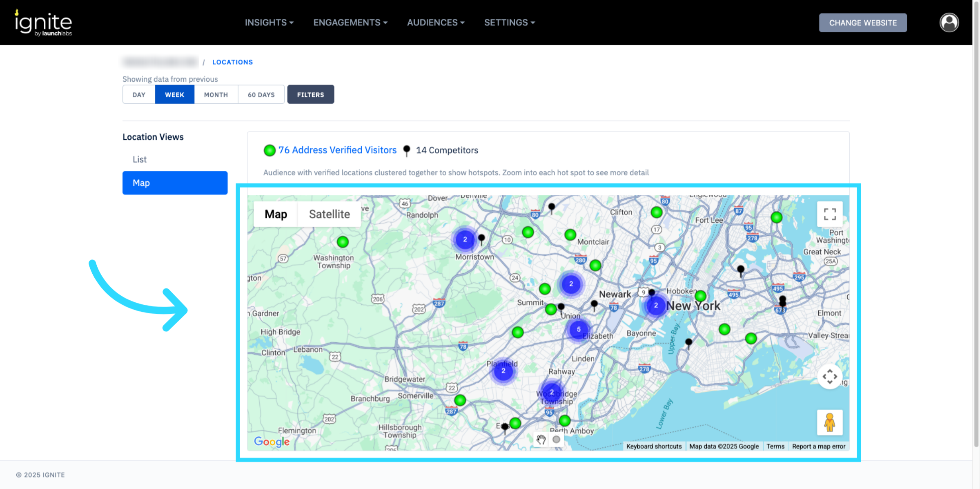Click the CHANGE WEBSITE button
980x489 pixels.
tap(862, 23)
